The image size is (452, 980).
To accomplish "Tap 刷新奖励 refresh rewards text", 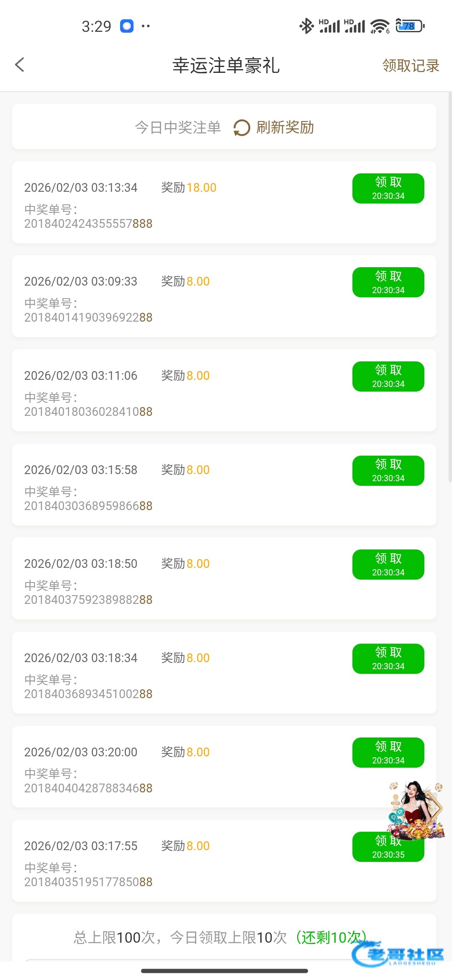I will (x=285, y=127).
